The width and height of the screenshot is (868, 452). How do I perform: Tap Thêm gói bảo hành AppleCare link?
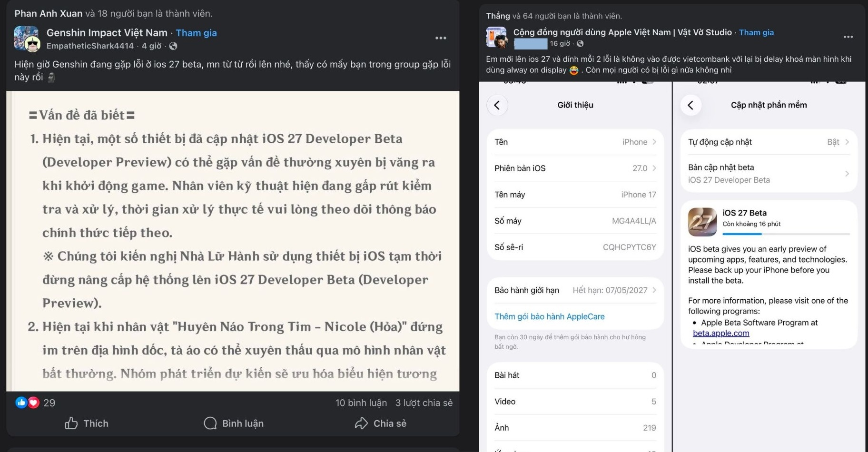(549, 316)
